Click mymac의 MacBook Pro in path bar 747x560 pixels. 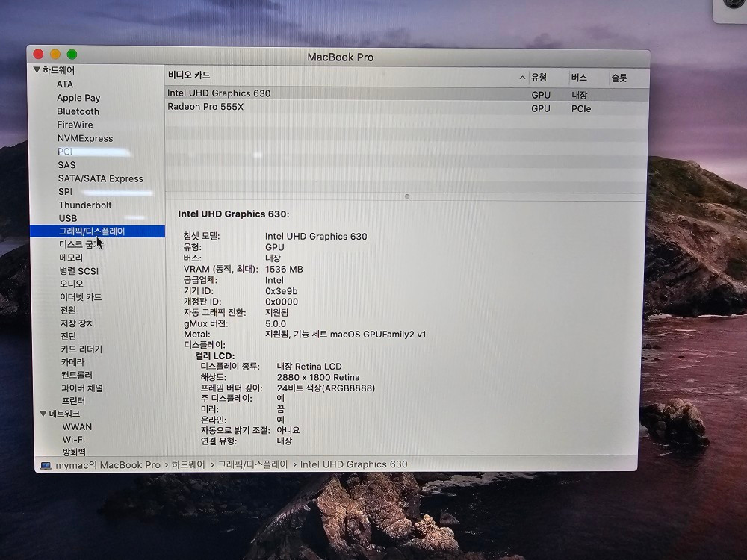click(x=108, y=465)
